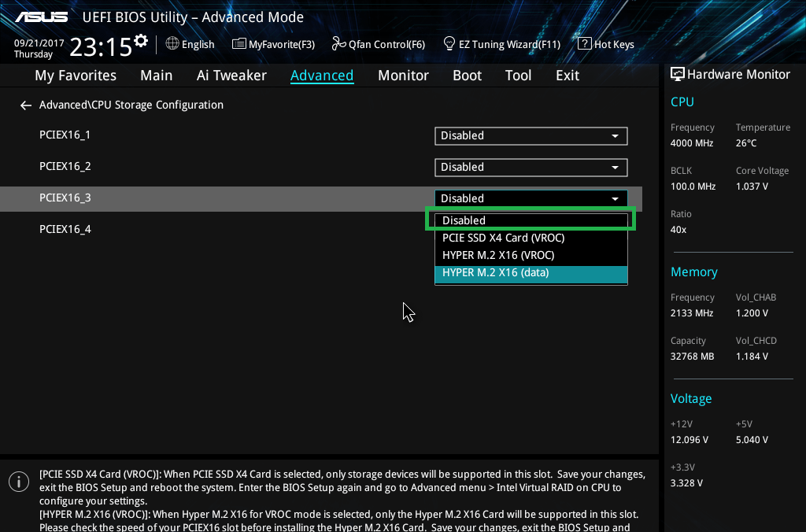Switch to the Main tab
Viewport: 806px width, 532px height.
tap(157, 76)
